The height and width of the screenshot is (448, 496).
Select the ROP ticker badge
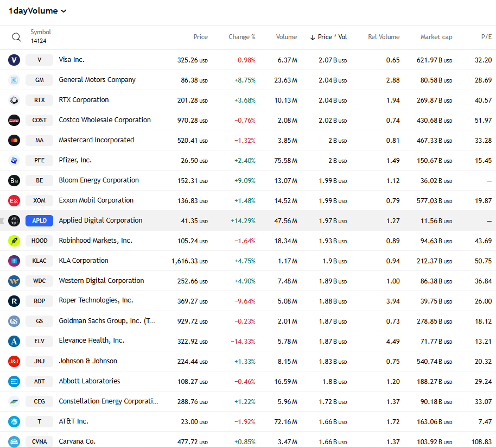coord(39,301)
